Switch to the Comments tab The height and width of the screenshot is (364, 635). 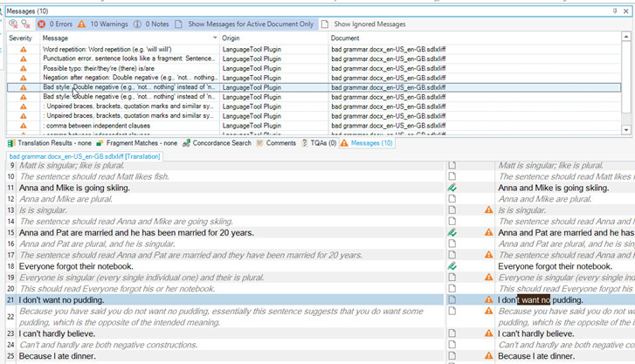pyautogui.click(x=276, y=143)
